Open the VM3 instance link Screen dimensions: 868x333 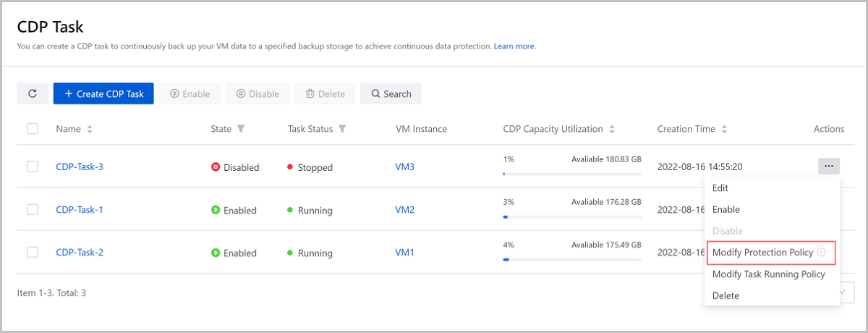[x=405, y=166]
